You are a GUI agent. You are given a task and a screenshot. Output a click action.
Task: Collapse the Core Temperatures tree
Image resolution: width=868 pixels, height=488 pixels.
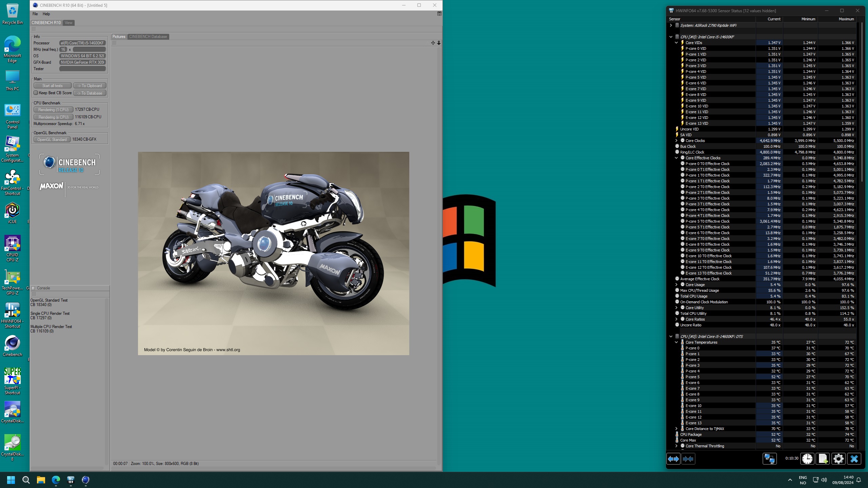coord(676,342)
